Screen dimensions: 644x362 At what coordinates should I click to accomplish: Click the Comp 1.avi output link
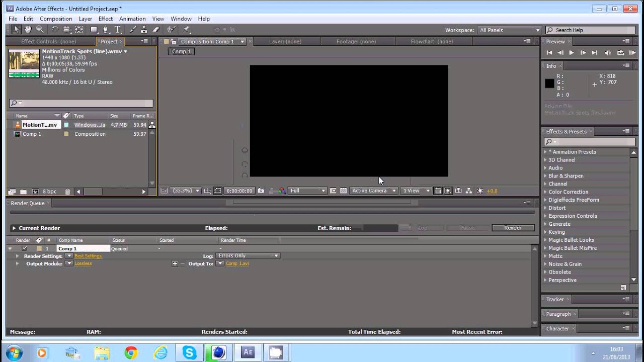pos(237,263)
